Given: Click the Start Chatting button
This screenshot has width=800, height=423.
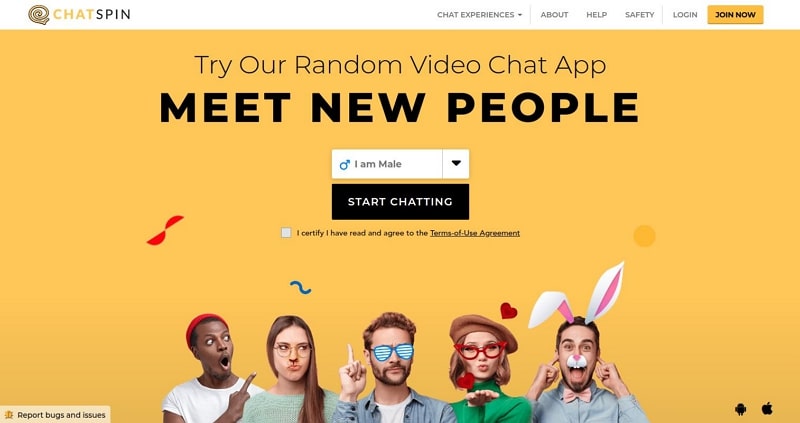Looking at the screenshot, I should [400, 202].
